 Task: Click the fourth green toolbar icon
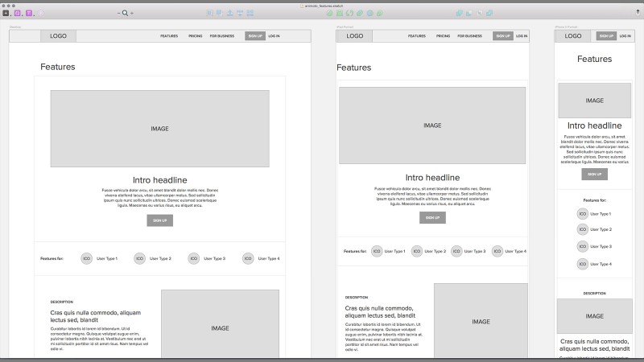click(x=360, y=13)
